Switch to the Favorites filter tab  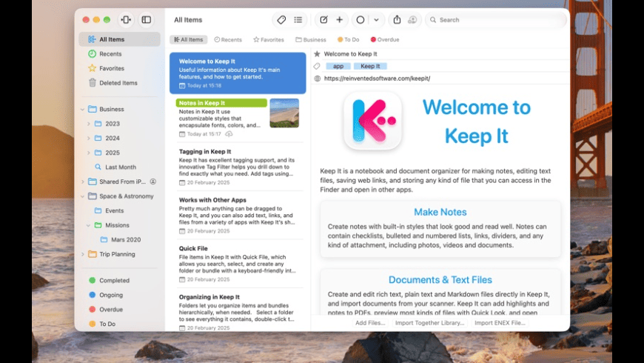point(269,39)
